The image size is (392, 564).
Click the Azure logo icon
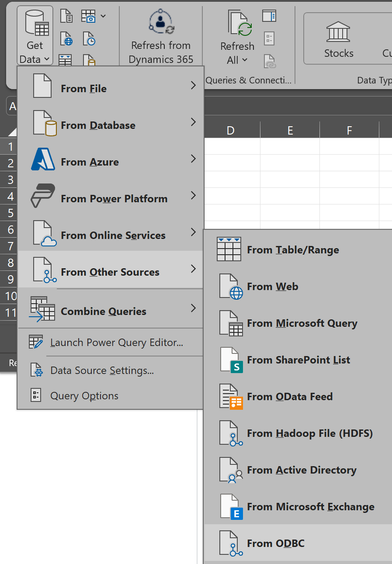pos(43,159)
